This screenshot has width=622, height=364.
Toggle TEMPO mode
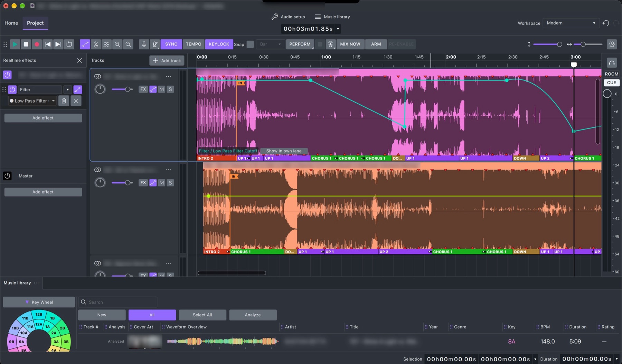pyautogui.click(x=194, y=44)
